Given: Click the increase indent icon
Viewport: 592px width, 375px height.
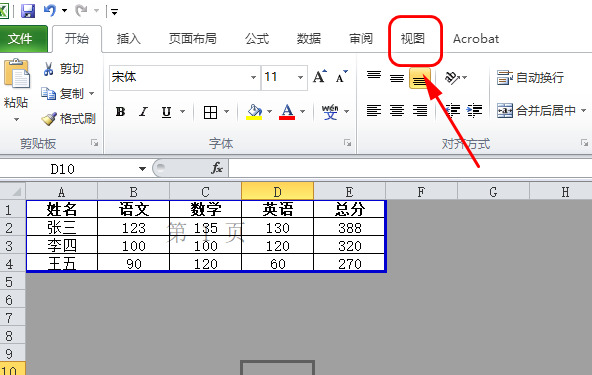Looking at the screenshot, I should tap(474, 111).
